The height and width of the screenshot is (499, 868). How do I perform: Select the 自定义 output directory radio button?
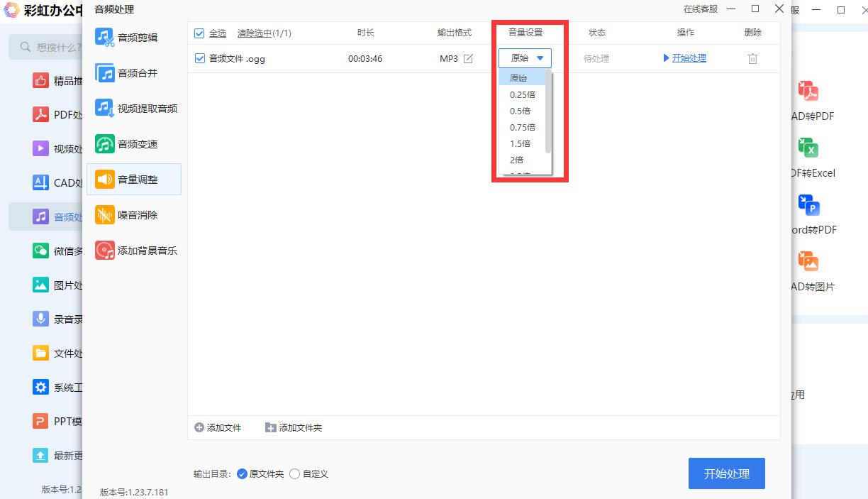coord(295,473)
